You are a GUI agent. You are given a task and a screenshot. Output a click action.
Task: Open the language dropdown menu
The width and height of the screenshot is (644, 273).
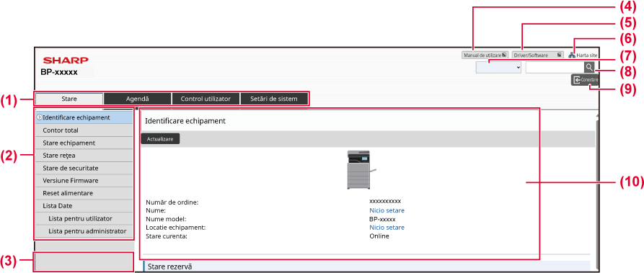498,67
